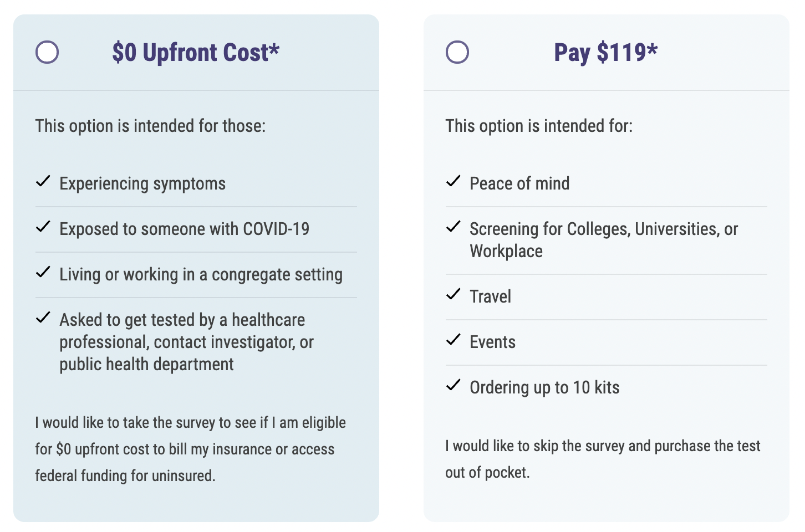The width and height of the screenshot is (805, 532).
Task: Select the Pay $119 radio button
Action: [x=457, y=53]
